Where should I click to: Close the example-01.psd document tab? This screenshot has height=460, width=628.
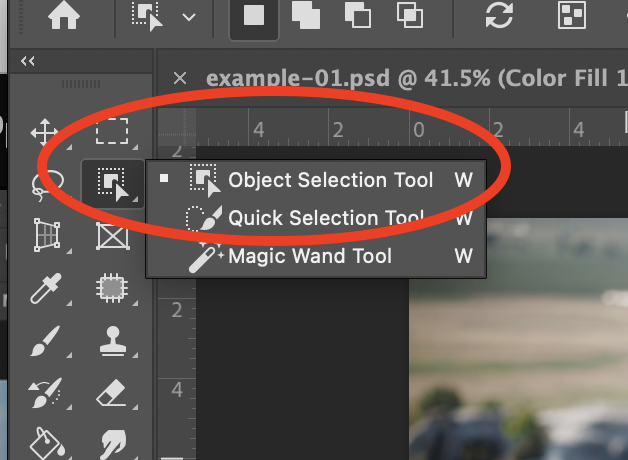(180, 78)
